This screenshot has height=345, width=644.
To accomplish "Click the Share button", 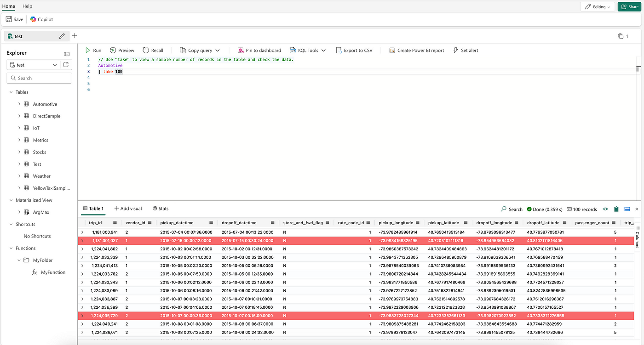I will point(628,7).
